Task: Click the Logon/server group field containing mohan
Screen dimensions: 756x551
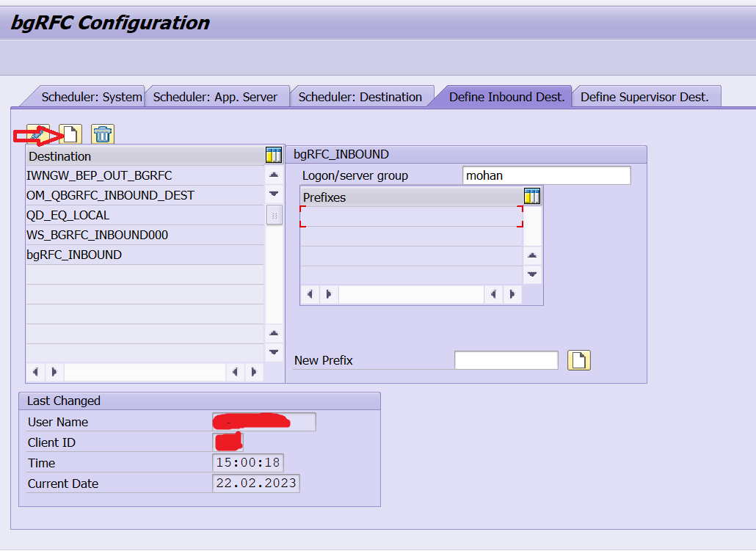Action: click(546, 175)
